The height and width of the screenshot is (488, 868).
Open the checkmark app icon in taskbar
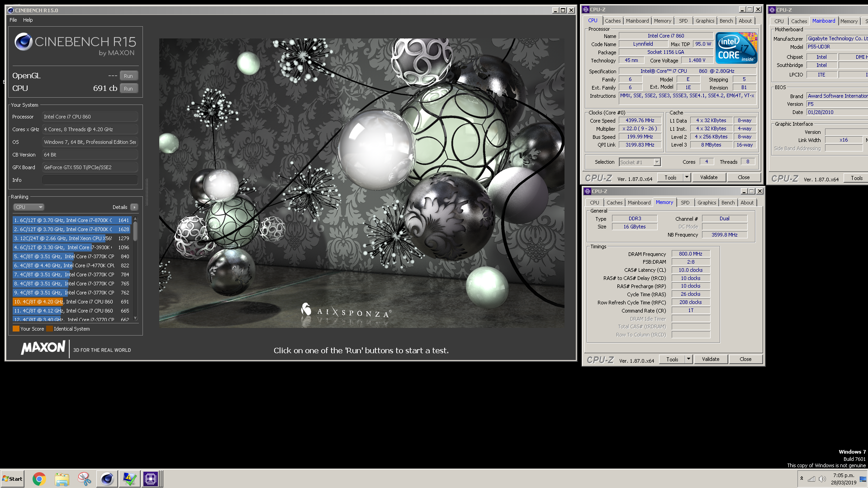tap(129, 479)
